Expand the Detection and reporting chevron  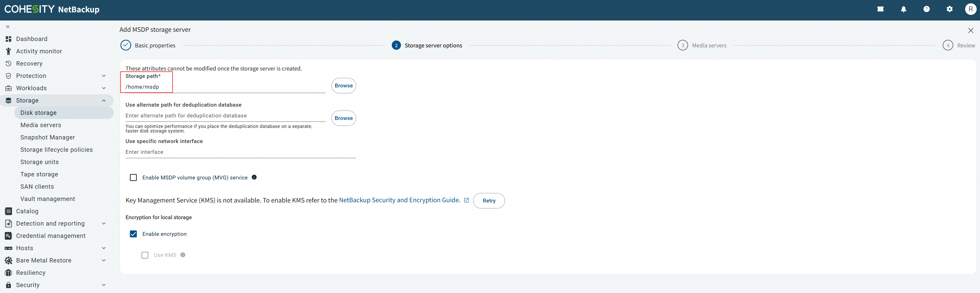coord(104,223)
